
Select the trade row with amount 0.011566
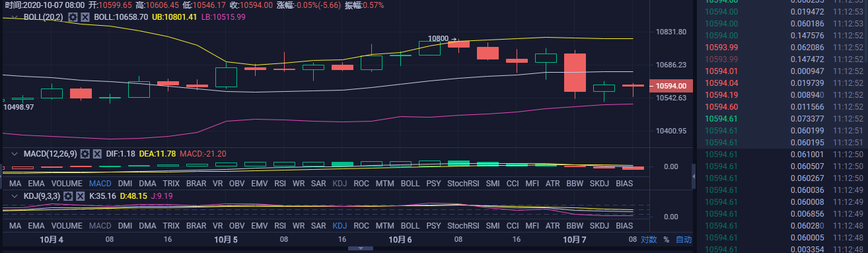tap(783, 106)
